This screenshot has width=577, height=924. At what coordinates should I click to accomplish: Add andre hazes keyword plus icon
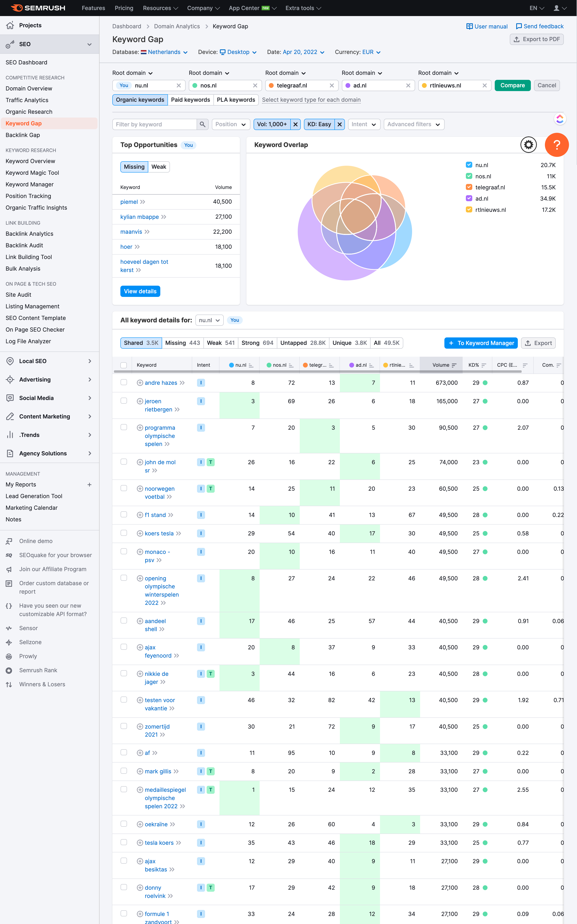pyautogui.click(x=140, y=383)
